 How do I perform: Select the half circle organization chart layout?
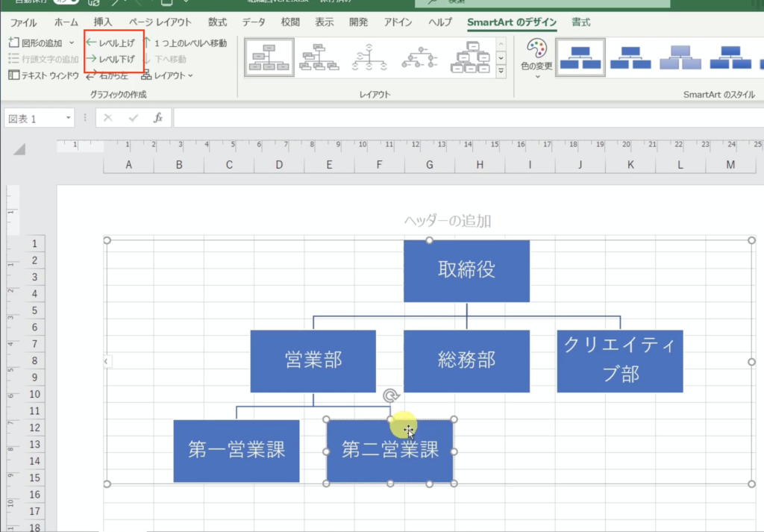(369, 57)
